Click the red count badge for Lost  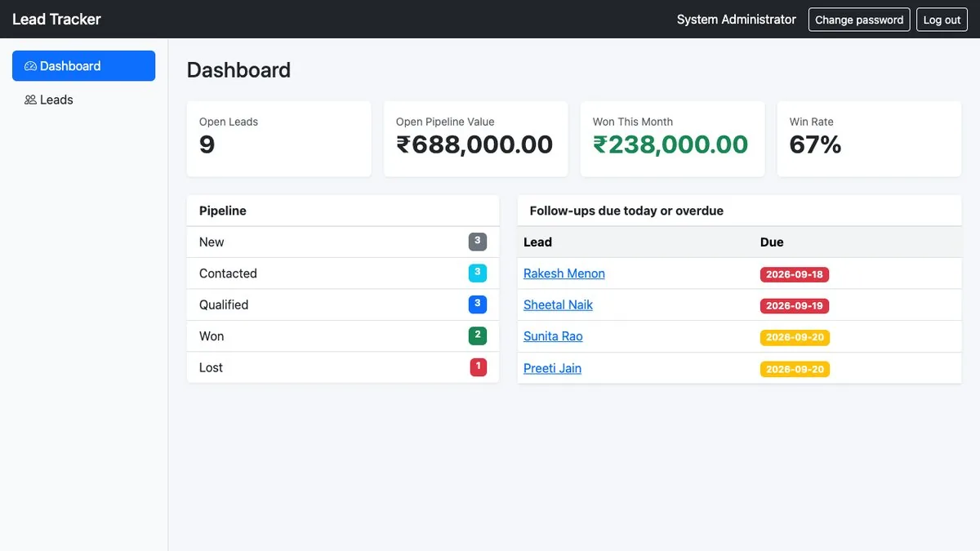(x=478, y=367)
